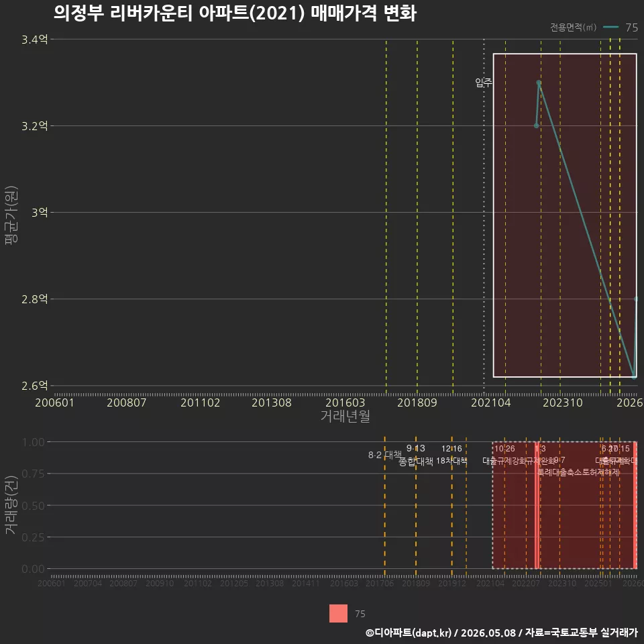Click the 3.4억 y-axis label

tap(34, 40)
